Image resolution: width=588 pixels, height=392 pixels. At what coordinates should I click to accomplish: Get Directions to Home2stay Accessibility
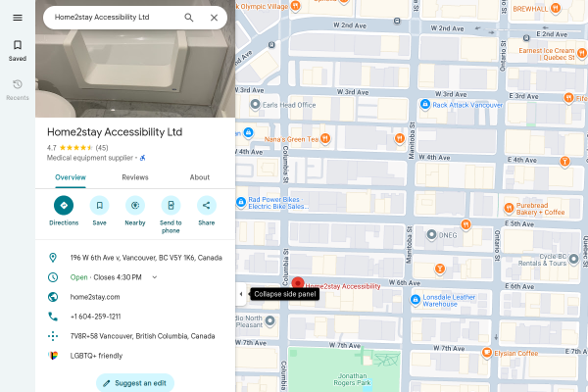click(x=64, y=211)
